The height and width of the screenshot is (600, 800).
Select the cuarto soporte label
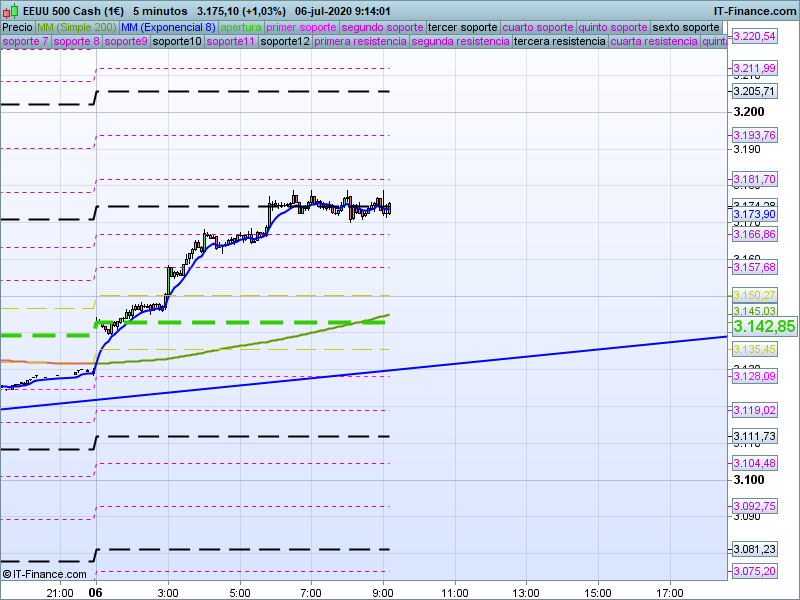point(538,28)
